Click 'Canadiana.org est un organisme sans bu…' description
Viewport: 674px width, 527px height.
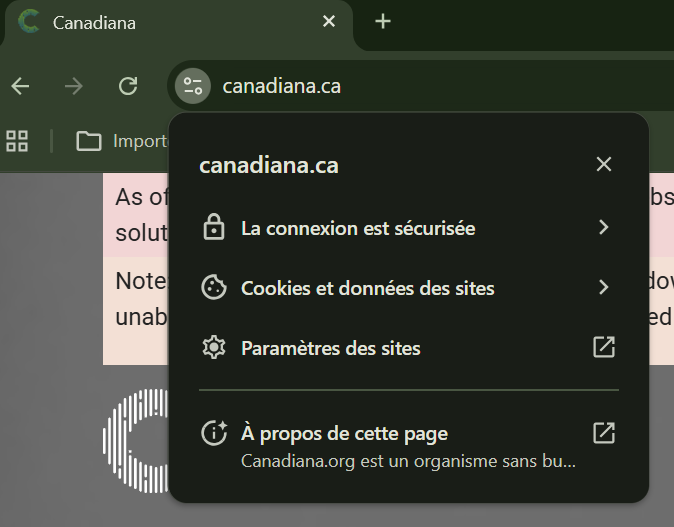(x=408, y=461)
